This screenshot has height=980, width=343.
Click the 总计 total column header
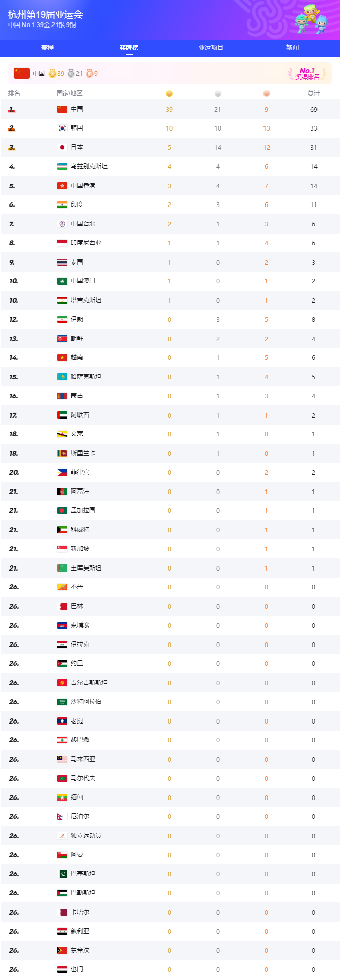(x=314, y=93)
